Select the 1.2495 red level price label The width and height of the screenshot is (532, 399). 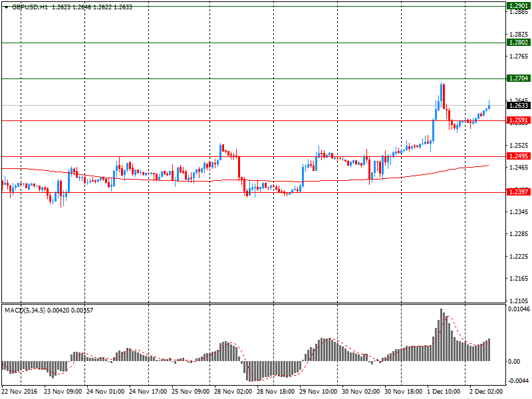click(x=519, y=156)
